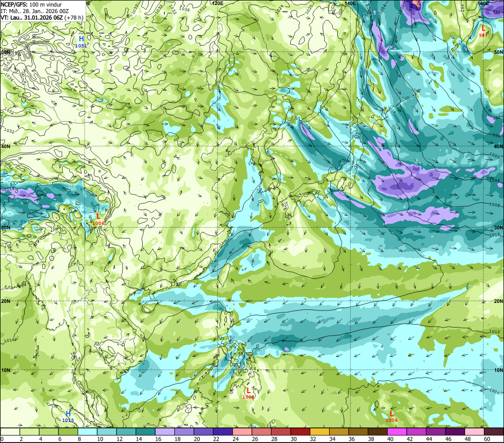The height and width of the screenshot is (443, 504).
Task: Select the dark brown 38–40 legend swatch
Action: pos(377,432)
